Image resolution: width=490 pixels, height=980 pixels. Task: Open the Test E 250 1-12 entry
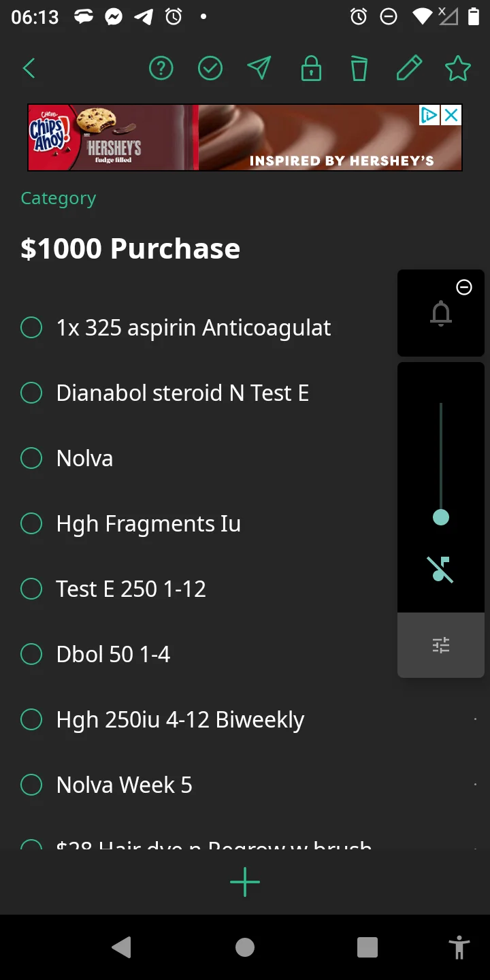point(131,589)
